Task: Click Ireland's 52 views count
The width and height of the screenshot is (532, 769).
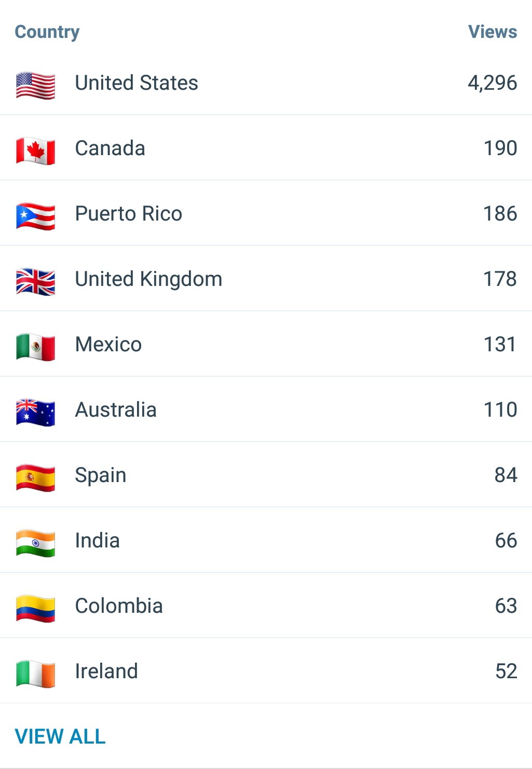Action: [x=506, y=671]
